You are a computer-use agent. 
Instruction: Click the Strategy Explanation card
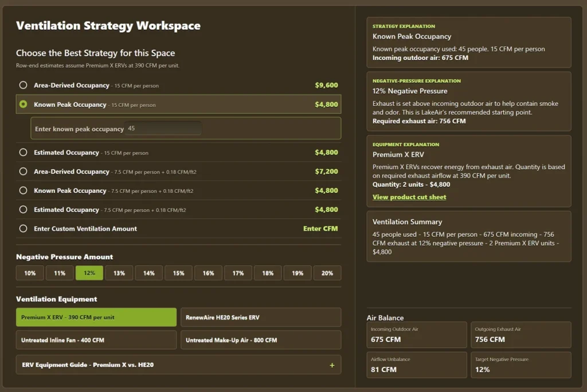pyautogui.click(x=469, y=42)
